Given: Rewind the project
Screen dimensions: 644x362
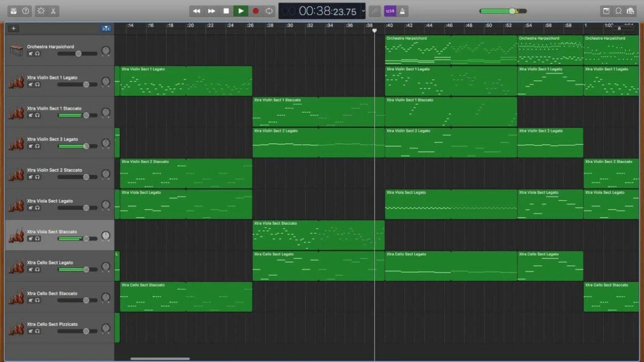Looking at the screenshot, I should coord(197,11).
